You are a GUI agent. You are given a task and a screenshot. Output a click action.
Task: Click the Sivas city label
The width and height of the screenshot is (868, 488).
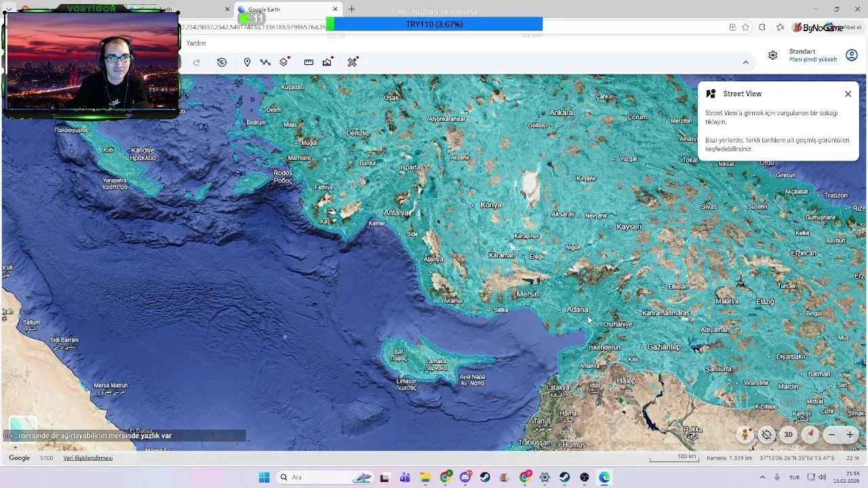point(709,207)
